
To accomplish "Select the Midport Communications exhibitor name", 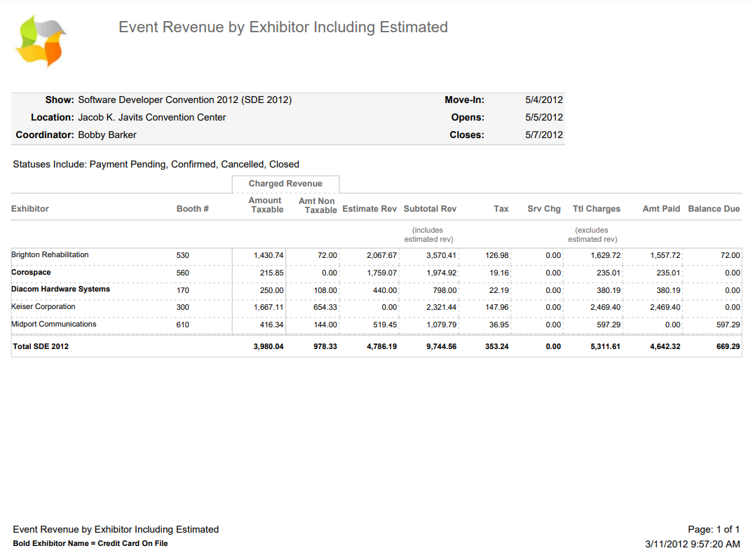I will [54, 325].
